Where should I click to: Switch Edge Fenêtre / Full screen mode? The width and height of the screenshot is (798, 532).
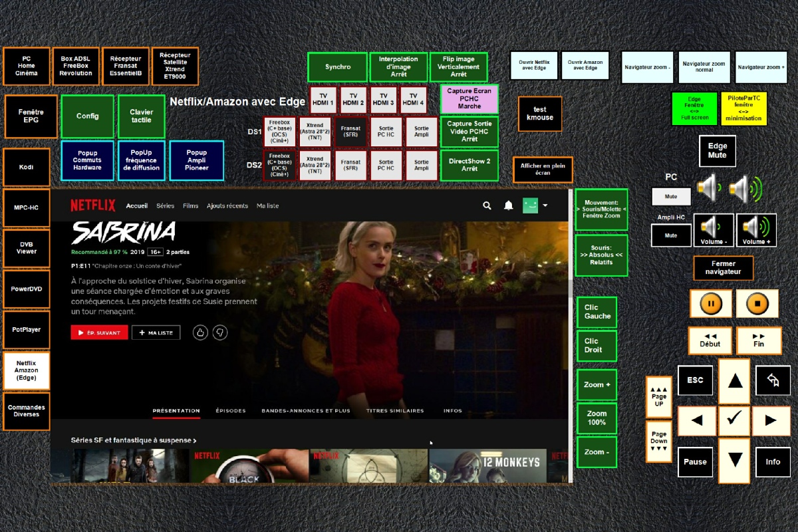(x=695, y=109)
